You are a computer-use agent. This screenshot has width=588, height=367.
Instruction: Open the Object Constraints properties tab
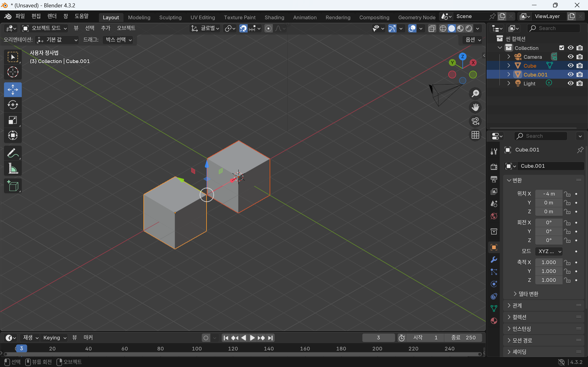pos(494,296)
